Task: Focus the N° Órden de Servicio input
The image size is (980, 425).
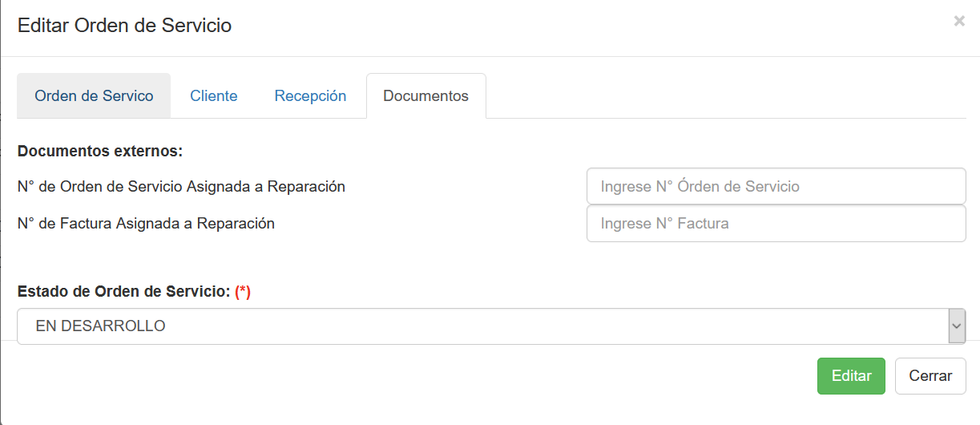Action: (776, 187)
